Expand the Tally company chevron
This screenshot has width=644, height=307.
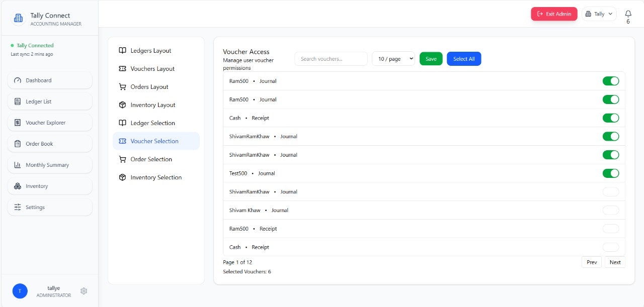611,14
